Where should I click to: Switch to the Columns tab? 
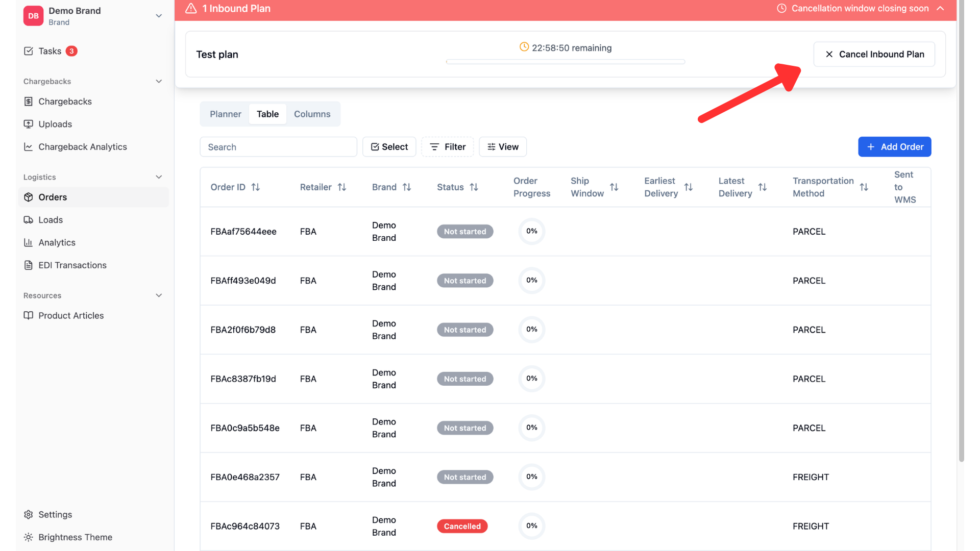312,114
